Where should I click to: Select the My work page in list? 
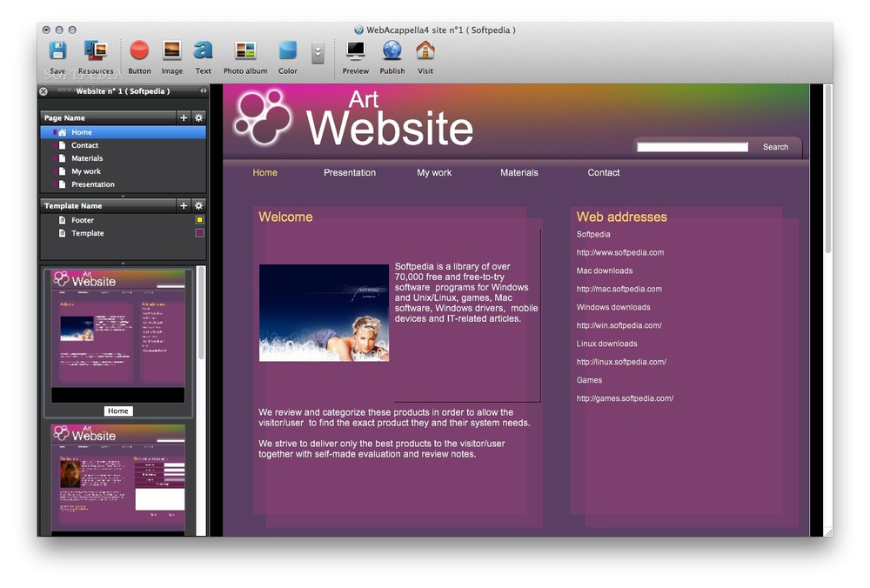pos(123,171)
